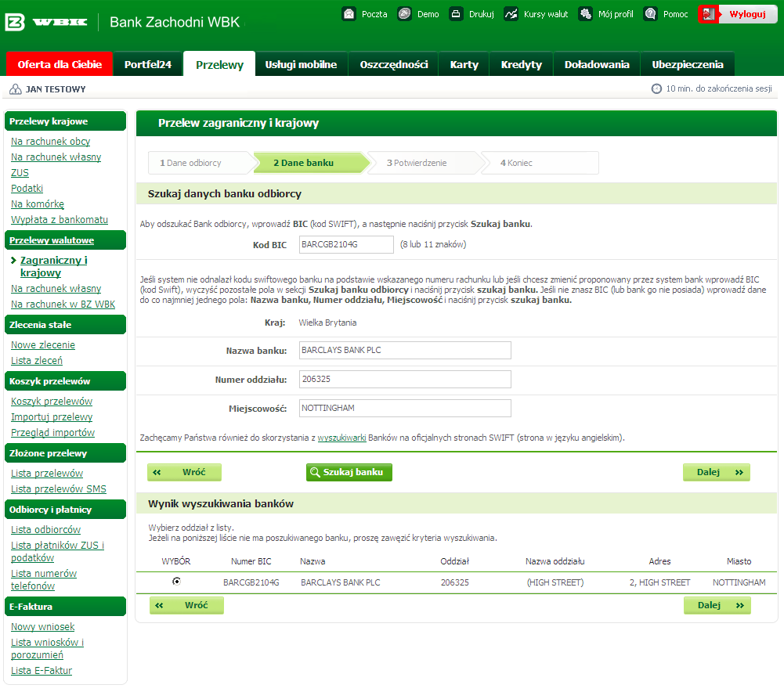Open the Na komórkę link

(38, 204)
